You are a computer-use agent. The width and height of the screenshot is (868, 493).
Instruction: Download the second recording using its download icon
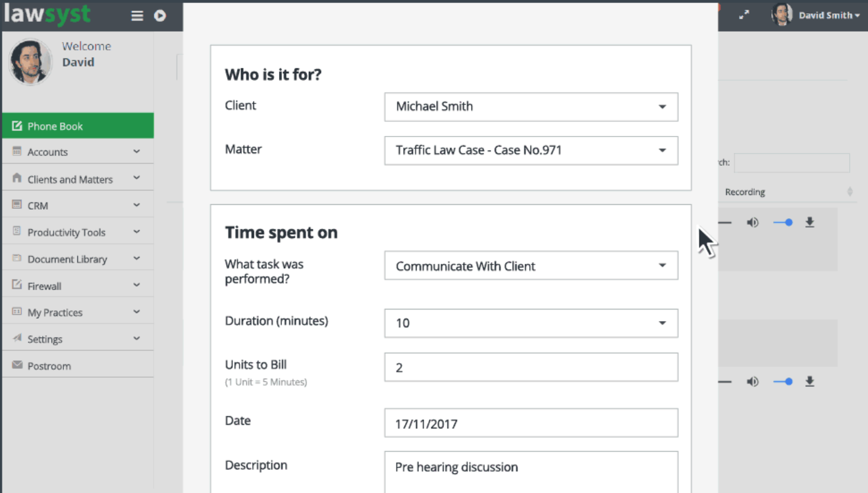coord(810,382)
